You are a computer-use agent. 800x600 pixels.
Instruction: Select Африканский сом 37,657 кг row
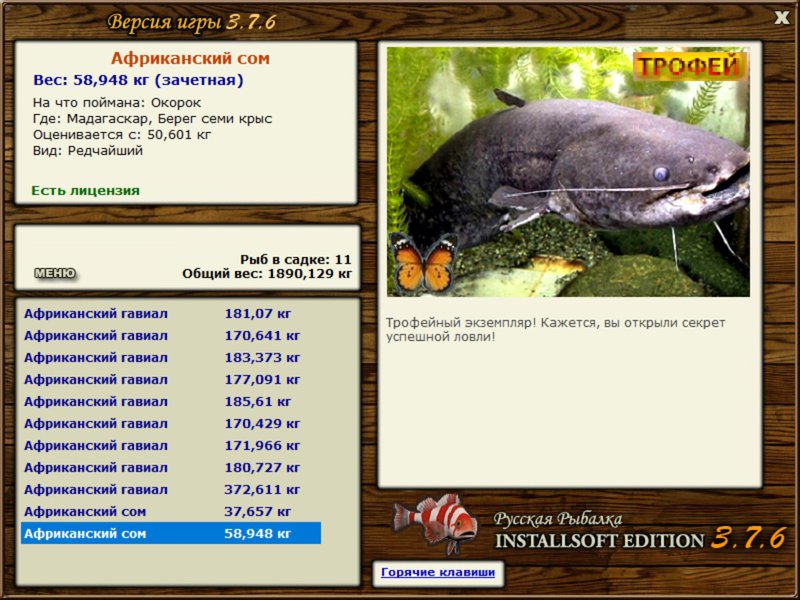click(x=171, y=511)
